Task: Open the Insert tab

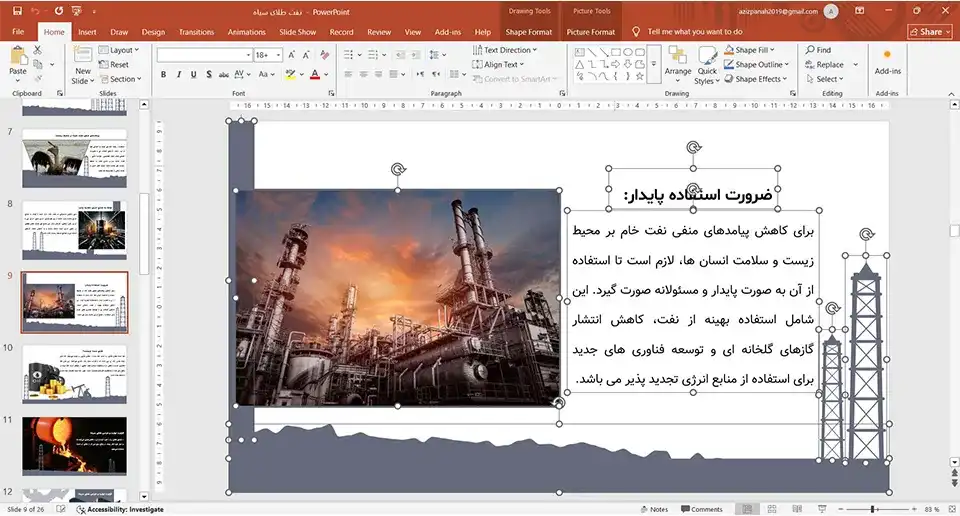Action: [87, 32]
